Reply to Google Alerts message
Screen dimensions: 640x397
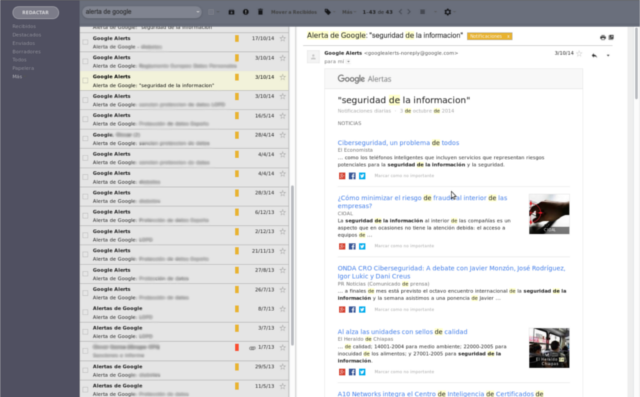point(594,55)
